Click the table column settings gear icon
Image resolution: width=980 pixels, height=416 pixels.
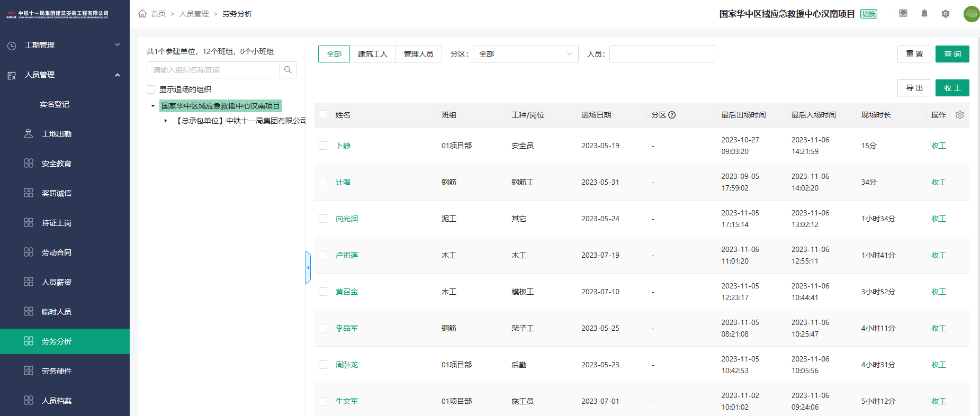(x=960, y=115)
